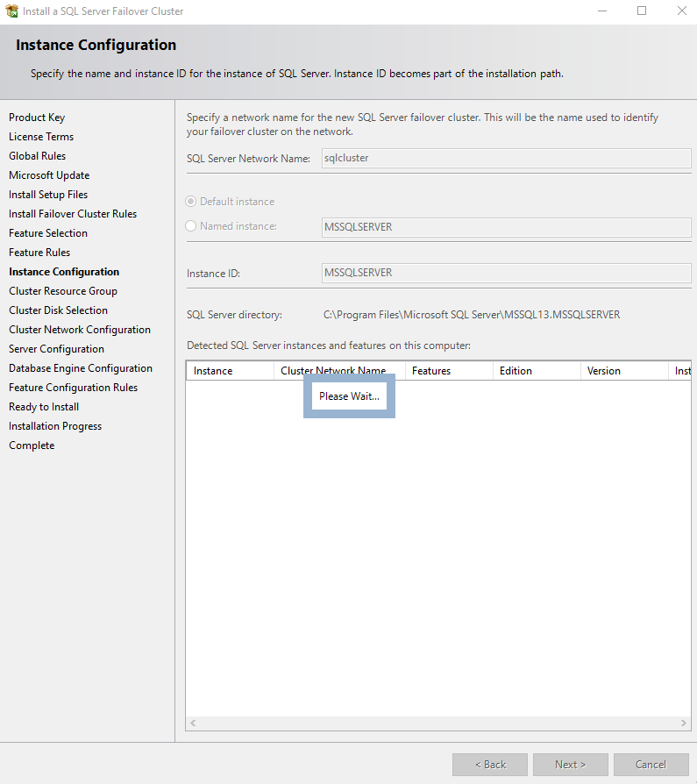697x784 pixels.
Task: Select Feature Configuration Rules step
Action: (x=73, y=388)
